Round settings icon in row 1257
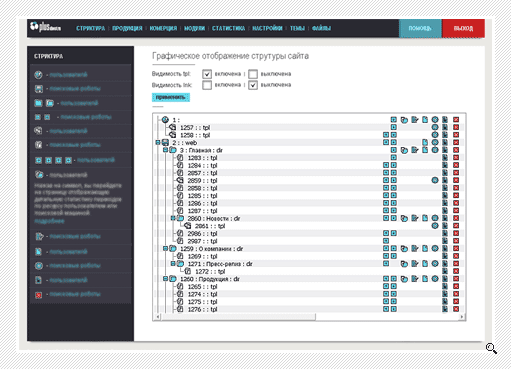This screenshot has height=369, width=511. (x=435, y=127)
